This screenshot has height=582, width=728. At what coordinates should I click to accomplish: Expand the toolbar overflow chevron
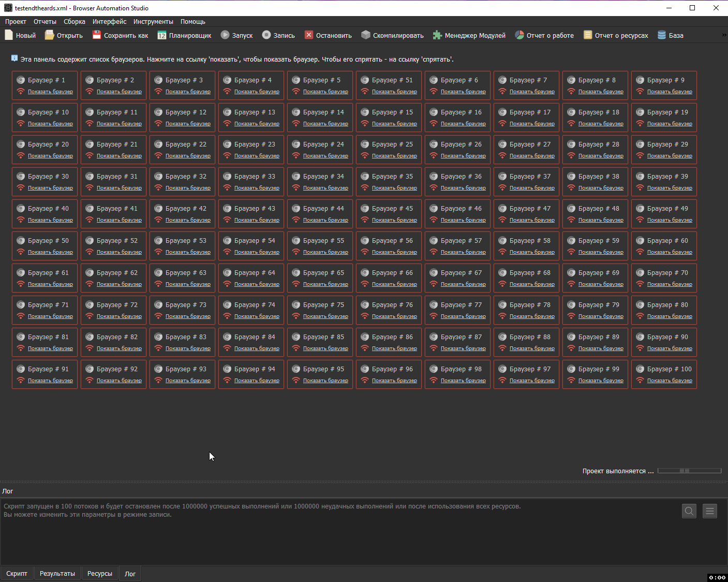click(x=724, y=35)
